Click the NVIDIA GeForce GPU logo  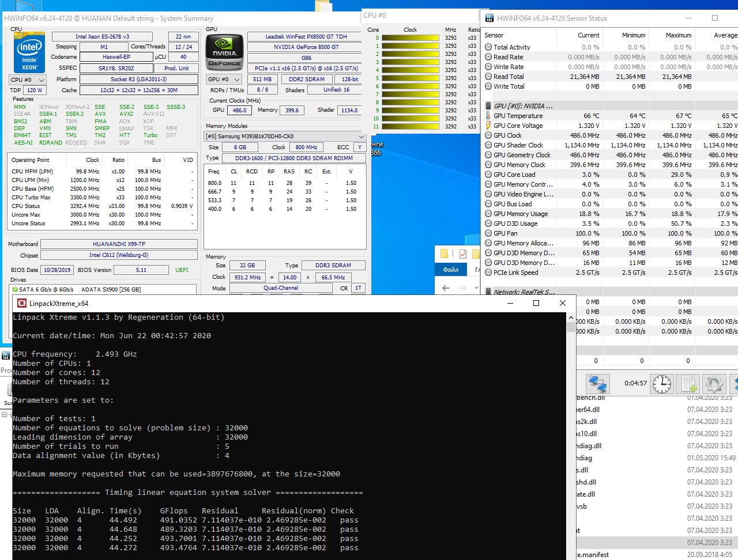(224, 52)
